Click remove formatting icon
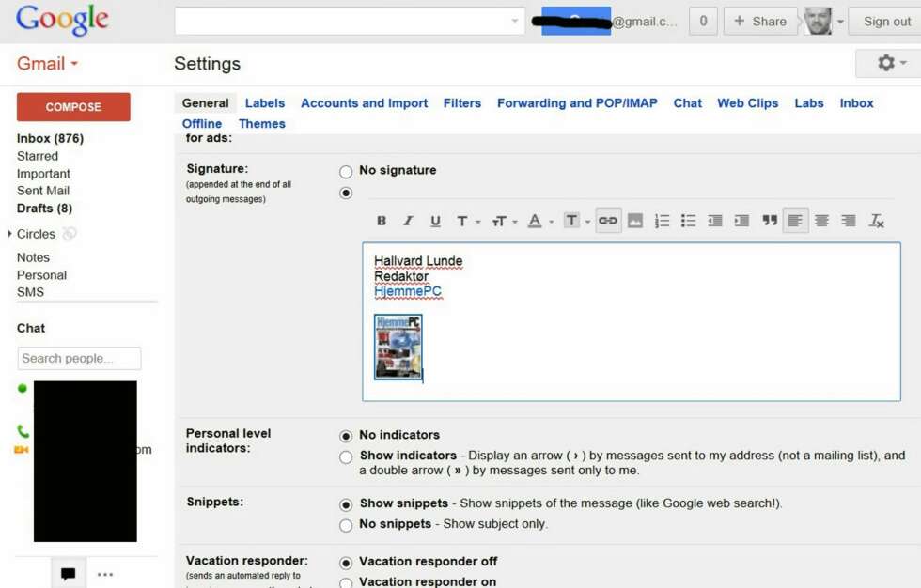921x588 pixels. tap(876, 221)
